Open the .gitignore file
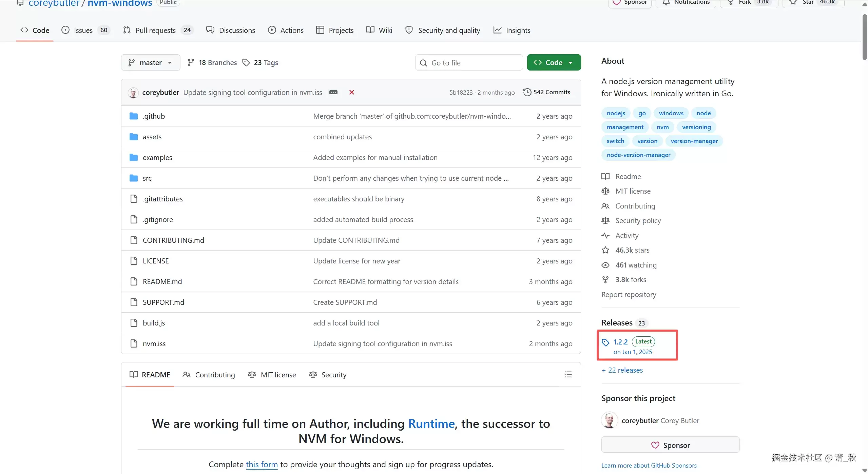Viewport: 868px width, 474px height. (158, 220)
